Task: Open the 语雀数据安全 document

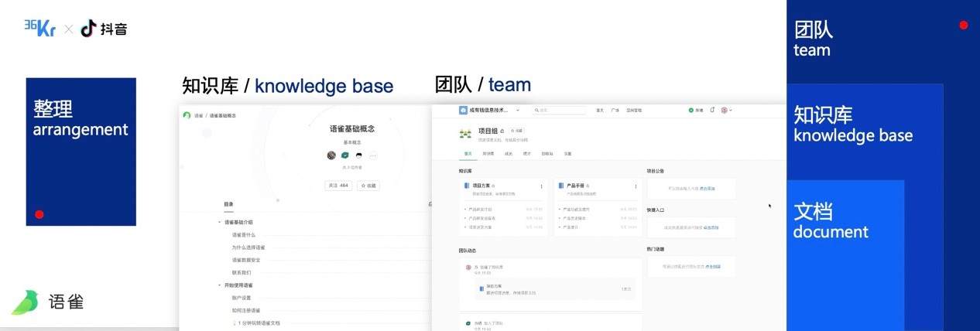Action: click(x=246, y=260)
